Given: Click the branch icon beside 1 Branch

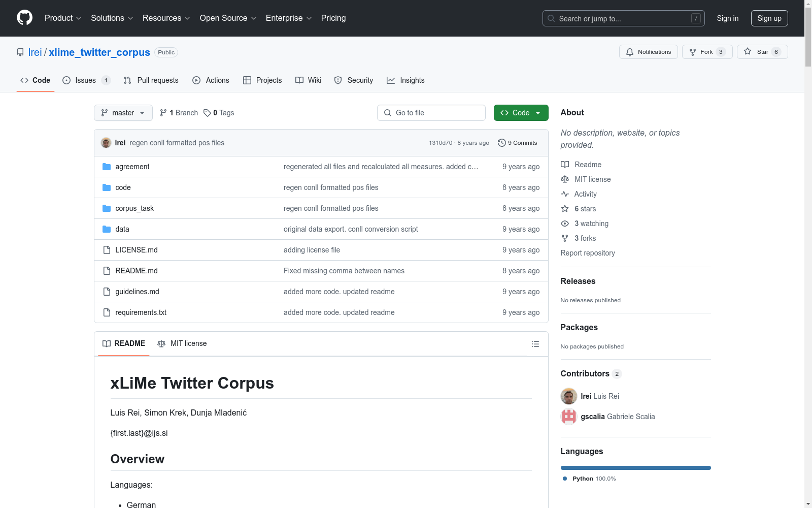Looking at the screenshot, I should 163,113.
